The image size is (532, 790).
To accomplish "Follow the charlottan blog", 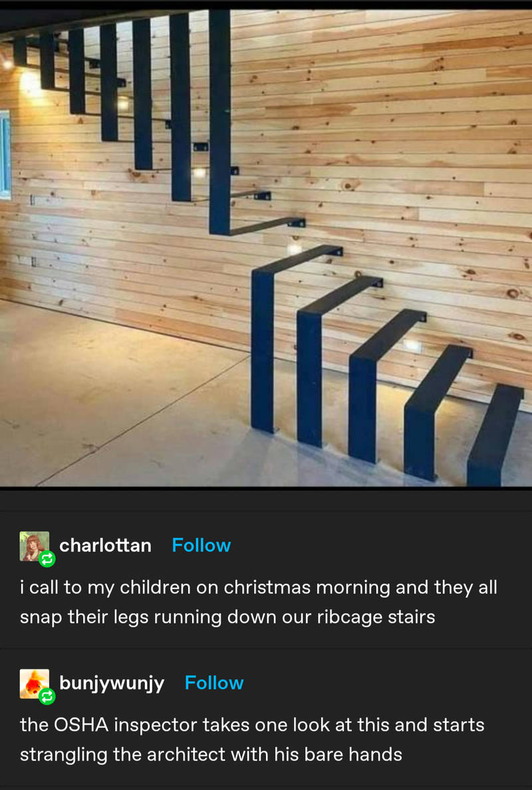I will click(x=201, y=545).
